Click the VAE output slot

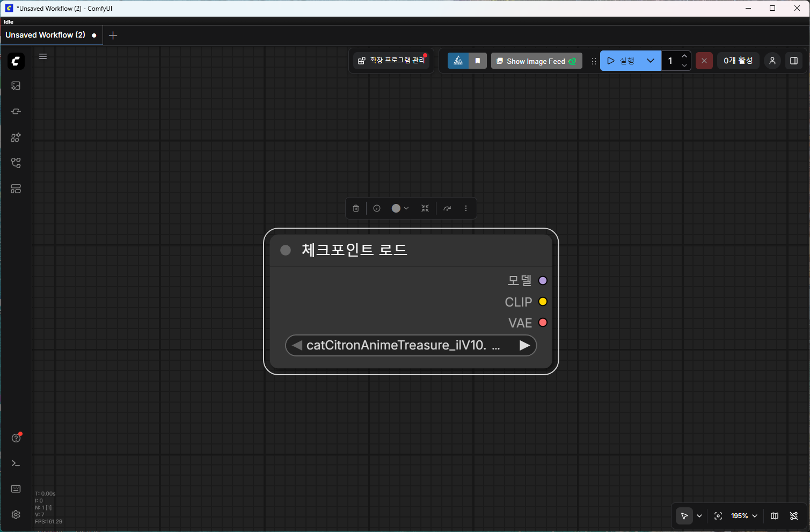click(543, 323)
